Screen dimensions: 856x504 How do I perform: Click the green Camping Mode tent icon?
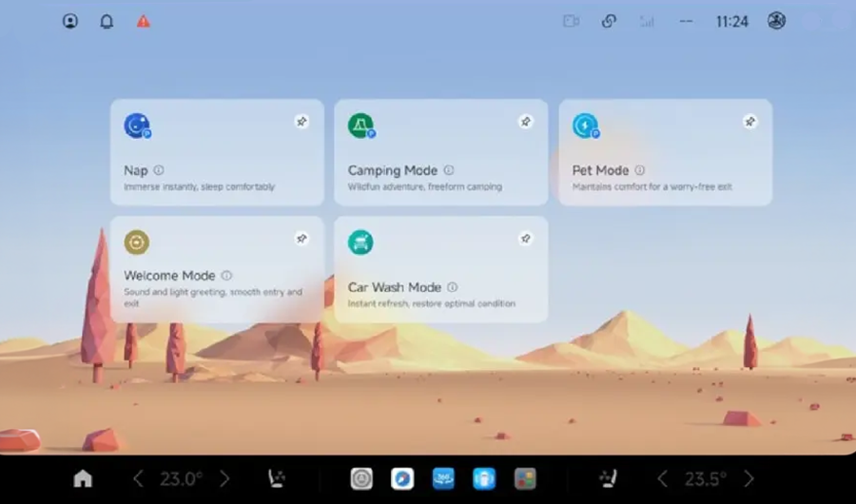pyautogui.click(x=361, y=126)
